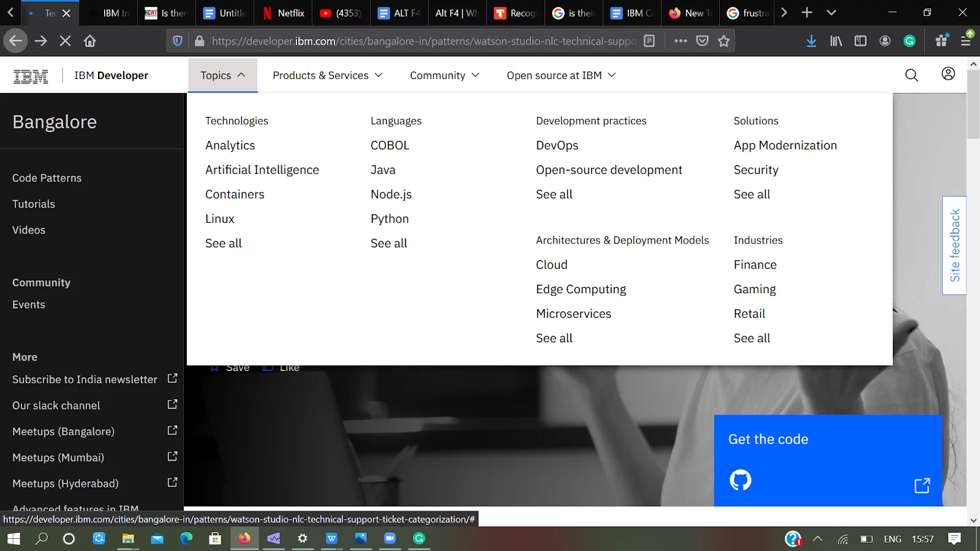This screenshot has height=551, width=980.
Task: Open Firefox account icon in toolbar
Action: click(885, 41)
